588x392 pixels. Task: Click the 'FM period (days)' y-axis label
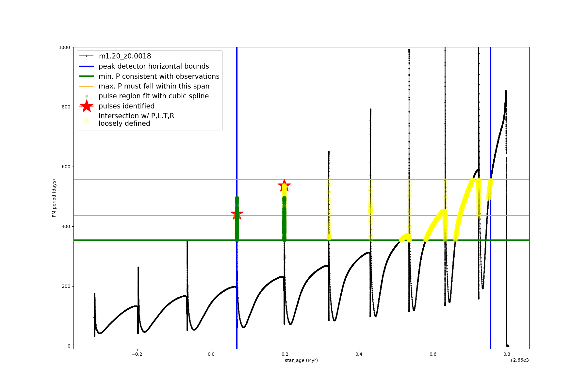point(54,198)
